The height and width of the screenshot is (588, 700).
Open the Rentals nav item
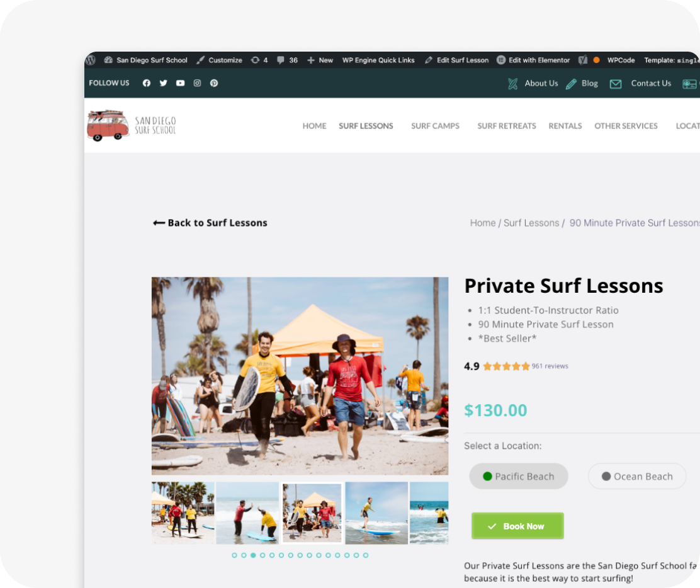coord(565,126)
